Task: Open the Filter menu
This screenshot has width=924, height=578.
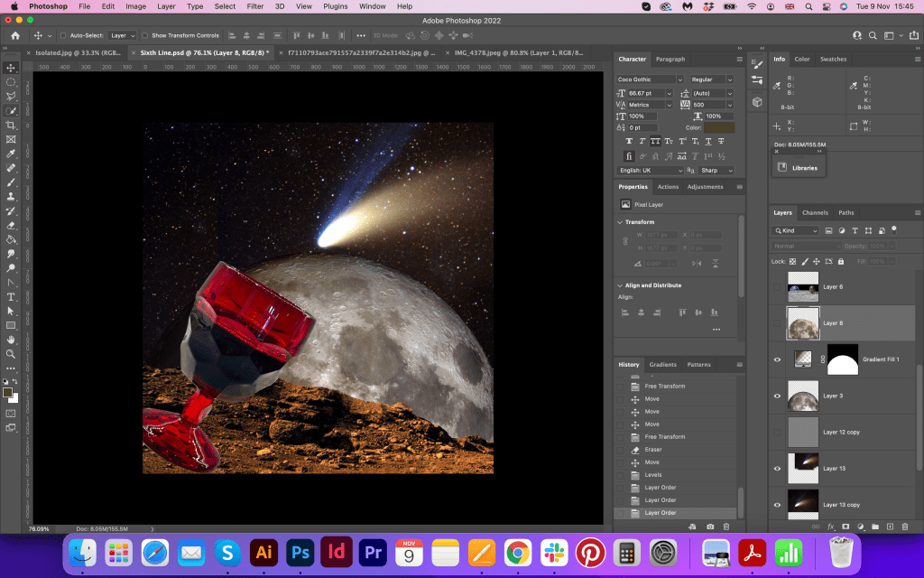Action: click(255, 6)
